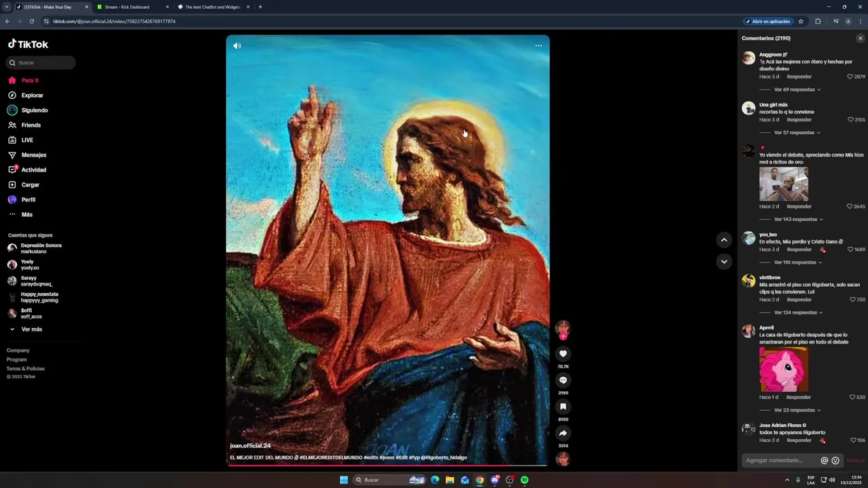Like Una girl más comment heart

[x=850, y=120]
